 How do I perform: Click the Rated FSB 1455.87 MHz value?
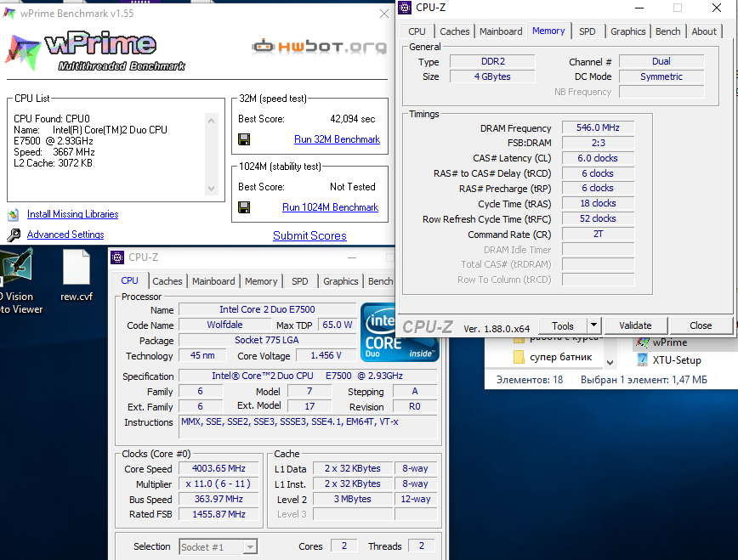pos(219,514)
